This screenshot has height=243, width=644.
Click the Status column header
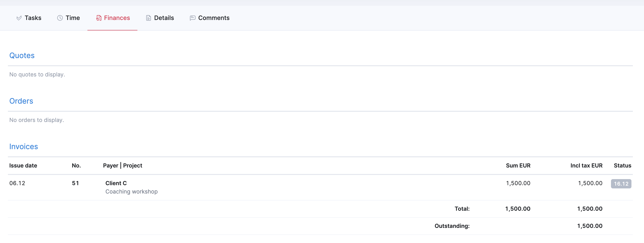point(623,166)
